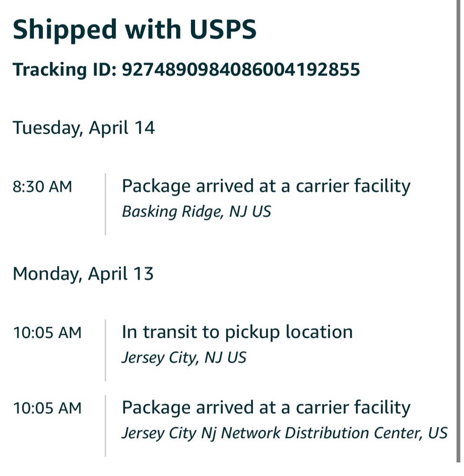
Task: Open the Basking Ridge "Package arrived" status
Action: coord(266,186)
